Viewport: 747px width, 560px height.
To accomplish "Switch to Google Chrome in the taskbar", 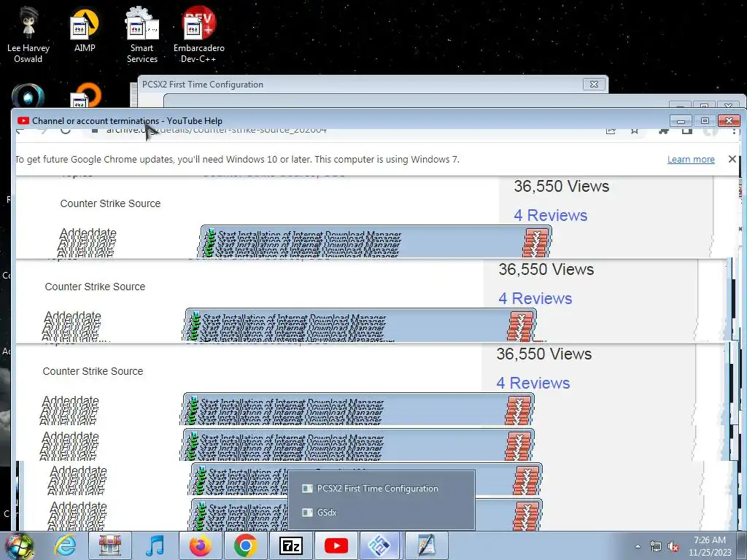I will 246,545.
